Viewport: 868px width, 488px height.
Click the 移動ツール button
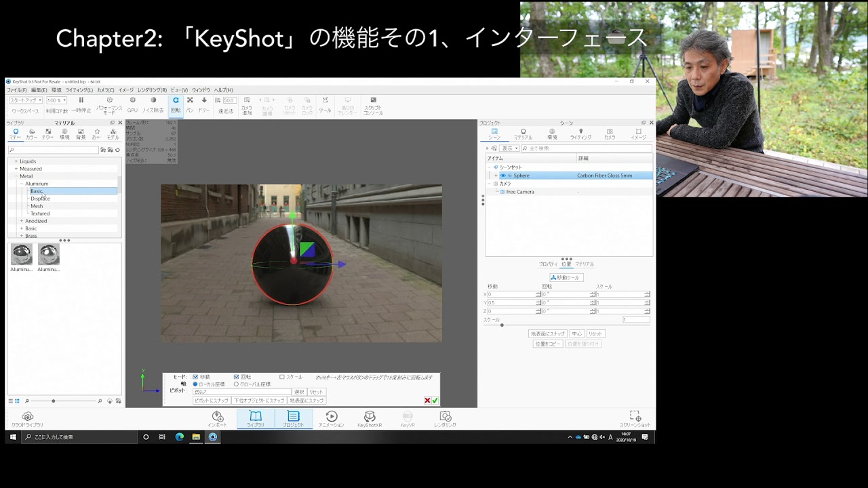click(x=566, y=278)
